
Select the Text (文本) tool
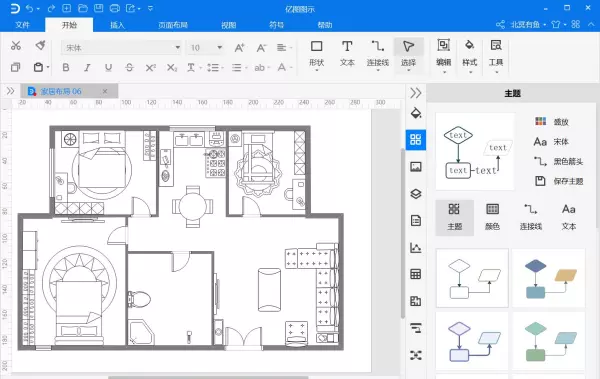[x=347, y=54]
